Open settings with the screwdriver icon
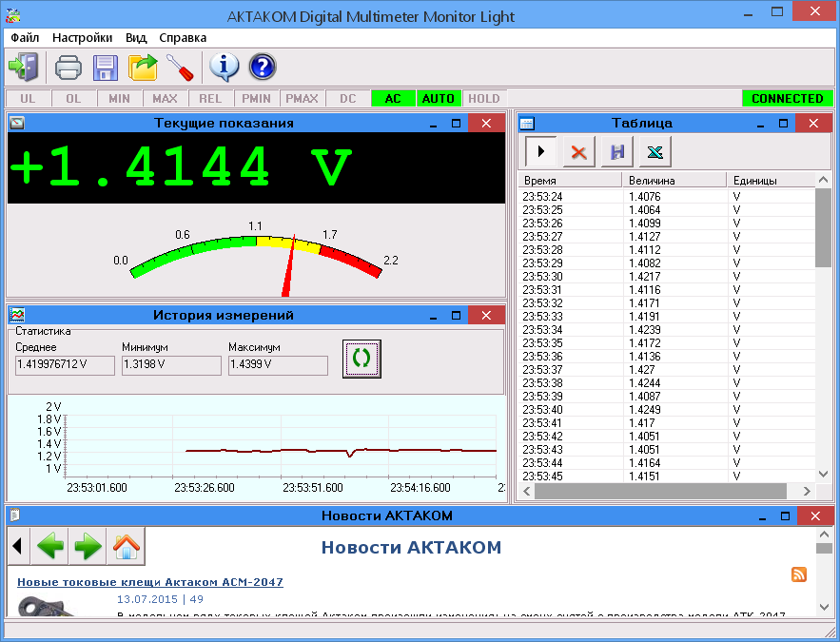The width and height of the screenshot is (840, 642). click(180, 67)
